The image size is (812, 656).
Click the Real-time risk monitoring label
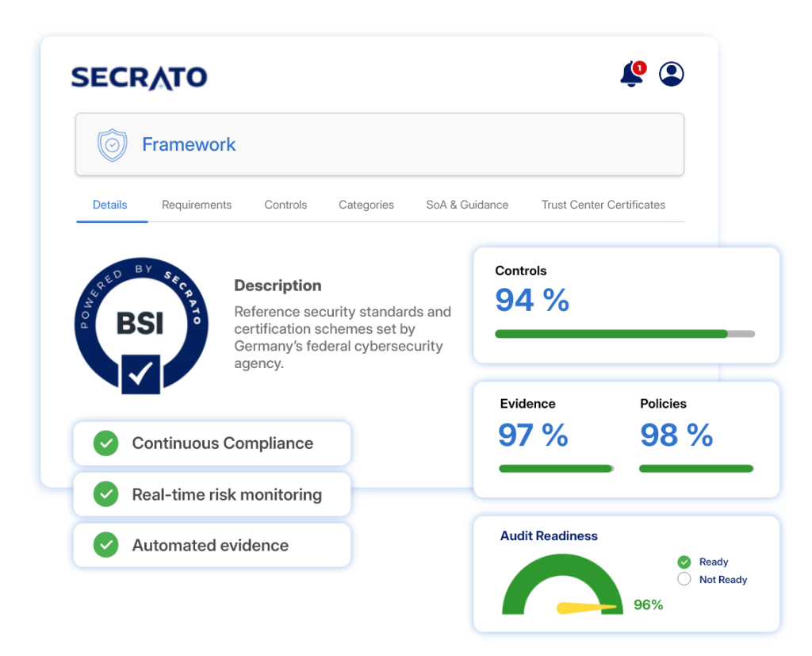[227, 494]
